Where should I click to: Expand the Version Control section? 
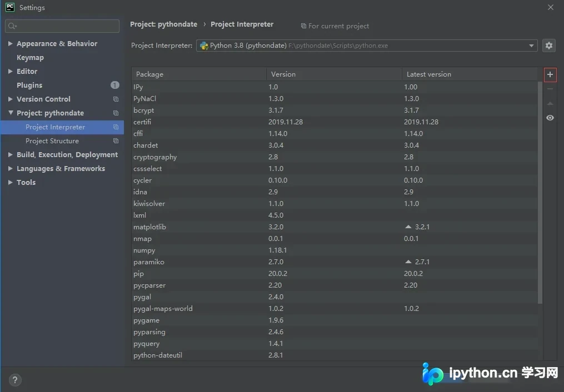(x=11, y=99)
